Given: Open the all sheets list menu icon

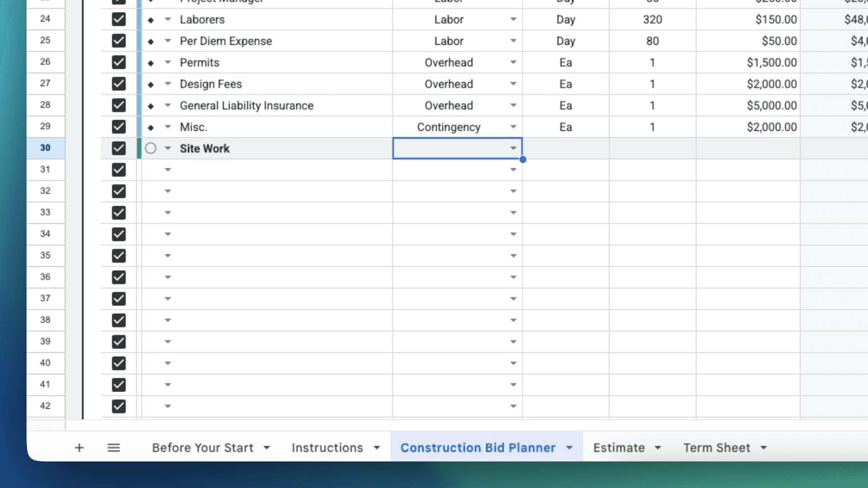Looking at the screenshot, I should point(114,448).
